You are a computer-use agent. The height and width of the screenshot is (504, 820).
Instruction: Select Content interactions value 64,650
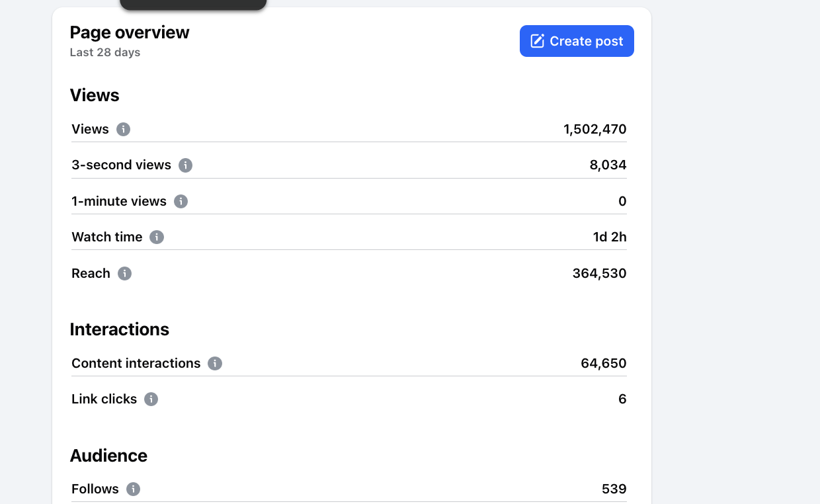click(604, 363)
